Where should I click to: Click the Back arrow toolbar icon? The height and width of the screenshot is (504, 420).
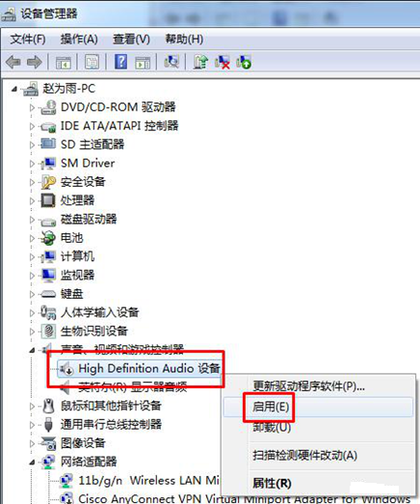[13, 62]
